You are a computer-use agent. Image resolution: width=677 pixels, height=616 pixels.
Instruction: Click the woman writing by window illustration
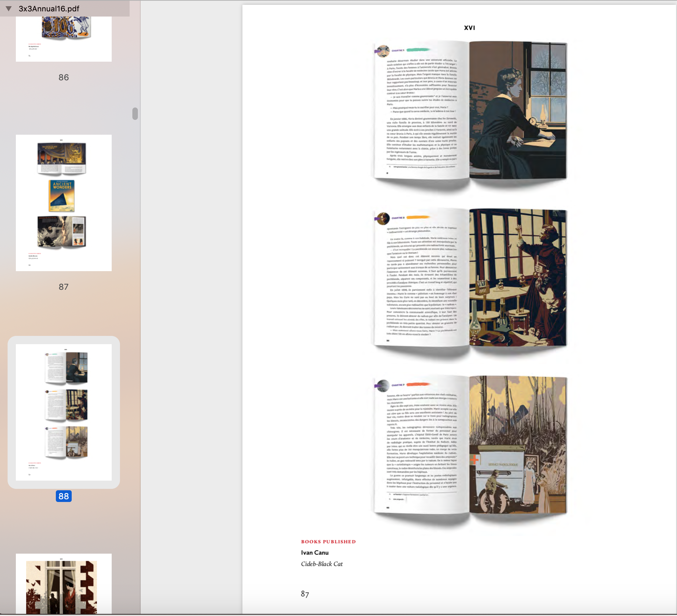pos(518,110)
